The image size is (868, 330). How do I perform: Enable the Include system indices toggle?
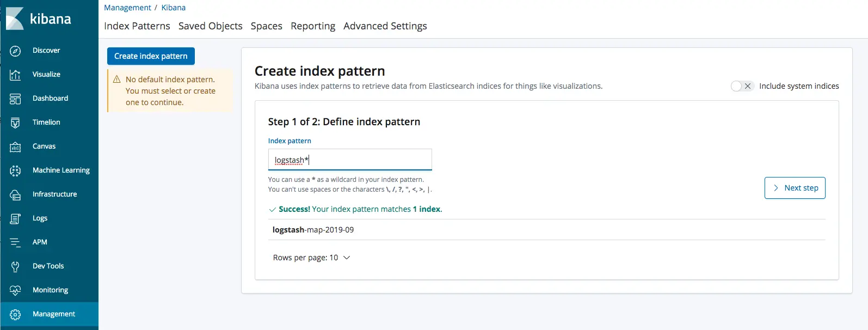[742, 86]
